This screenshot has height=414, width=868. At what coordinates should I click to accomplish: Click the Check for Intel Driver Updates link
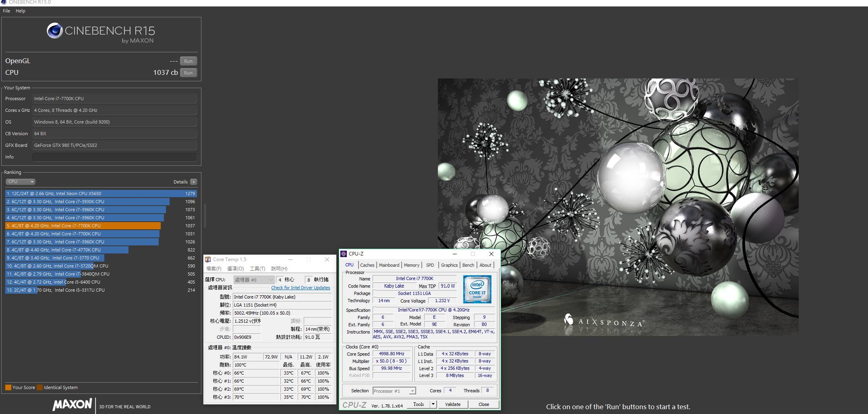(x=300, y=288)
